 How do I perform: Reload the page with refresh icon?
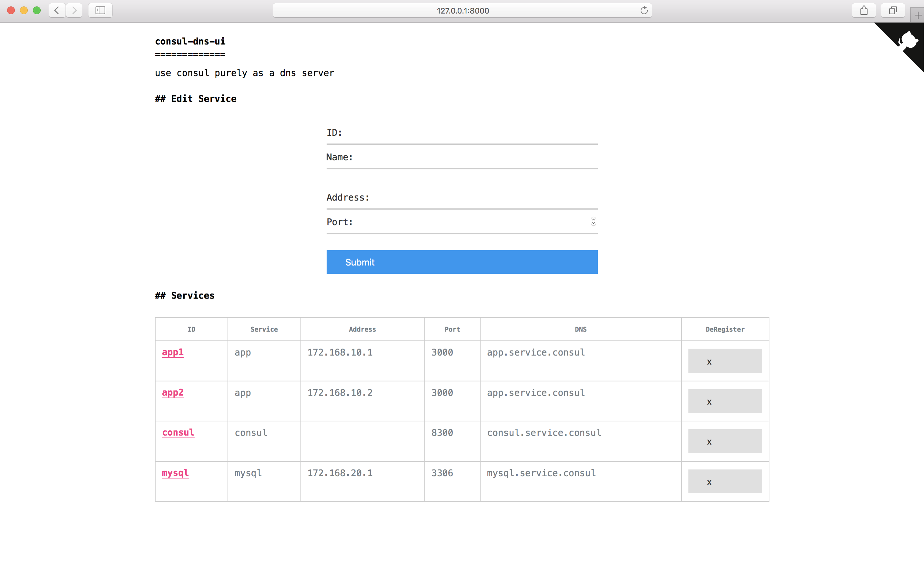644,11
